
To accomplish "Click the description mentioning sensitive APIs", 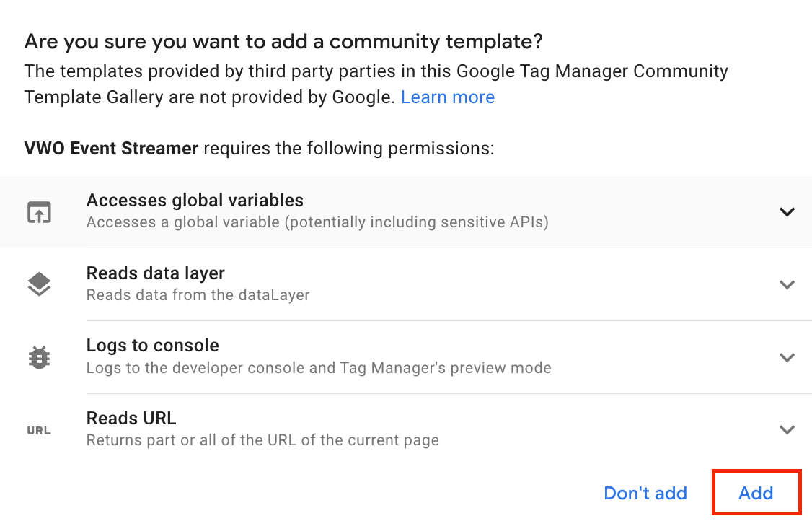I will [317, 222].
